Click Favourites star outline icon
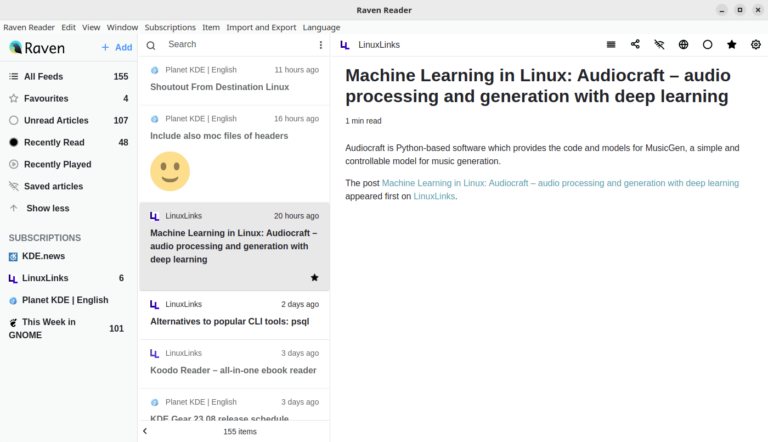Screen dimensions: 768x442 click(14, 98)
